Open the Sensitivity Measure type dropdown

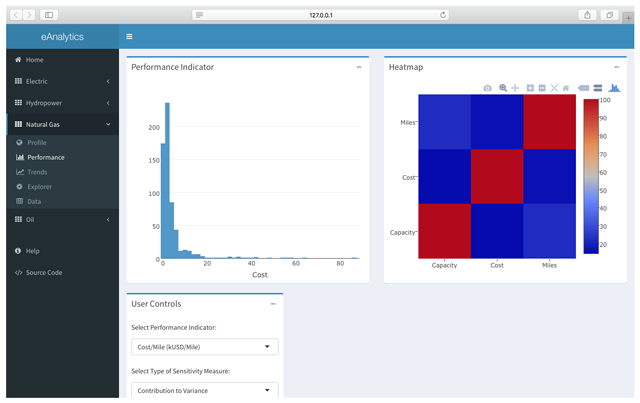[x=204, y=390]
